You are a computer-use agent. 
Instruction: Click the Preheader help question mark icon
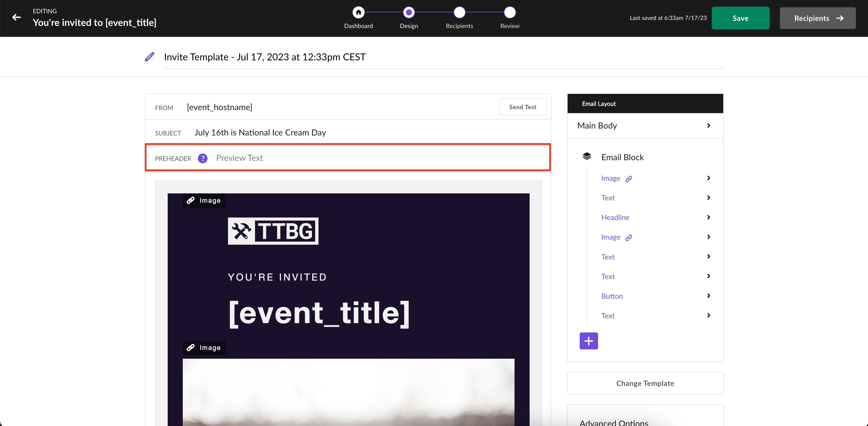[202, 158]
